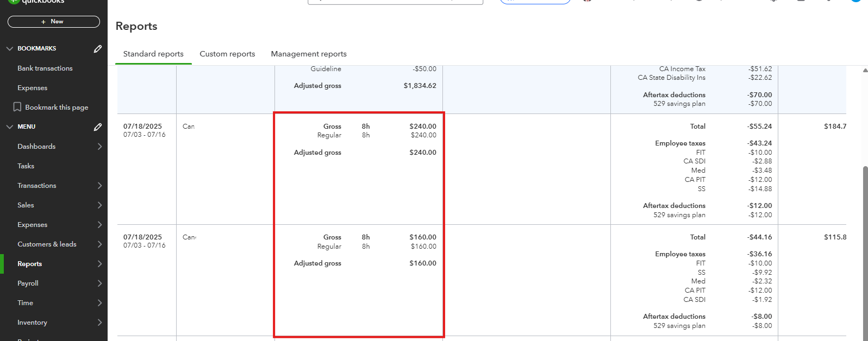This screenshot has width=868, height=341.
Task: Click the QuickBooks logo in sidebar
Action: pos(14,2)
